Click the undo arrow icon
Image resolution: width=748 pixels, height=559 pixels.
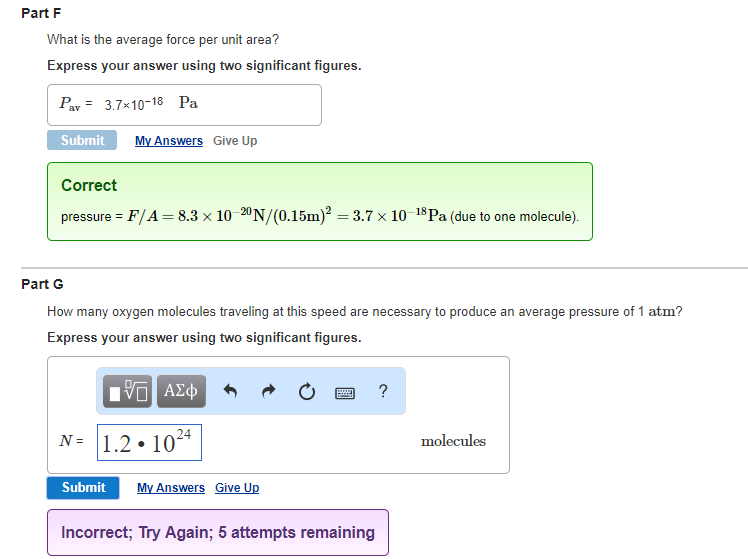tap(230, 391)
